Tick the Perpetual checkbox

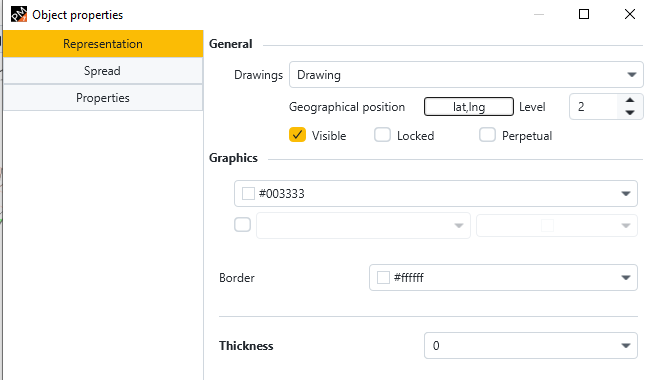pos(487,135)
